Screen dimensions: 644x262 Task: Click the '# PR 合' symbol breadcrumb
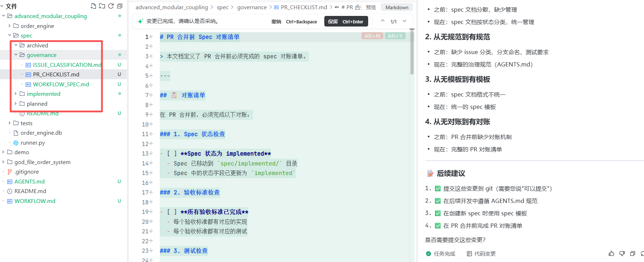coord(348,7)
